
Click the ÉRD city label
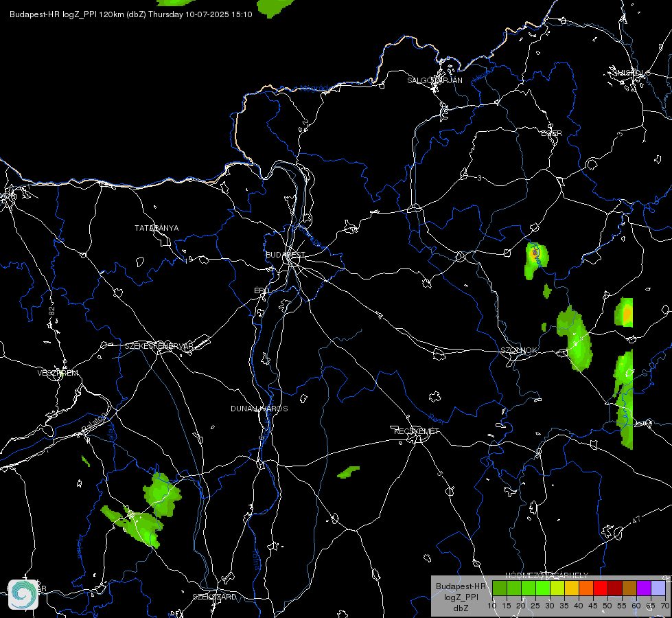[x=262, y=290]
